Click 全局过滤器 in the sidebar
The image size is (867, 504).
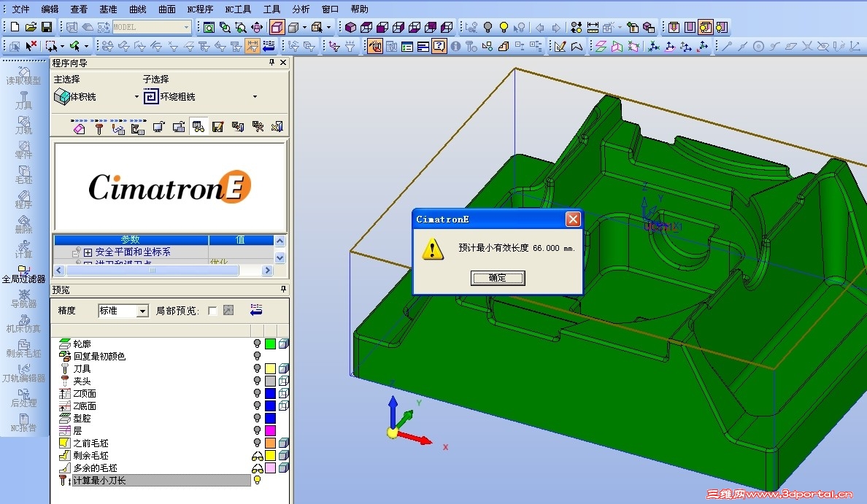click(23, 274)
